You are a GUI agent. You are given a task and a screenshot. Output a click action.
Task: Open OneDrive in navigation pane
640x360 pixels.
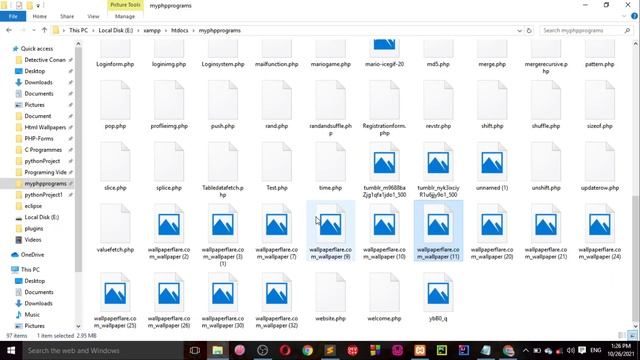(x=32, y=255)
